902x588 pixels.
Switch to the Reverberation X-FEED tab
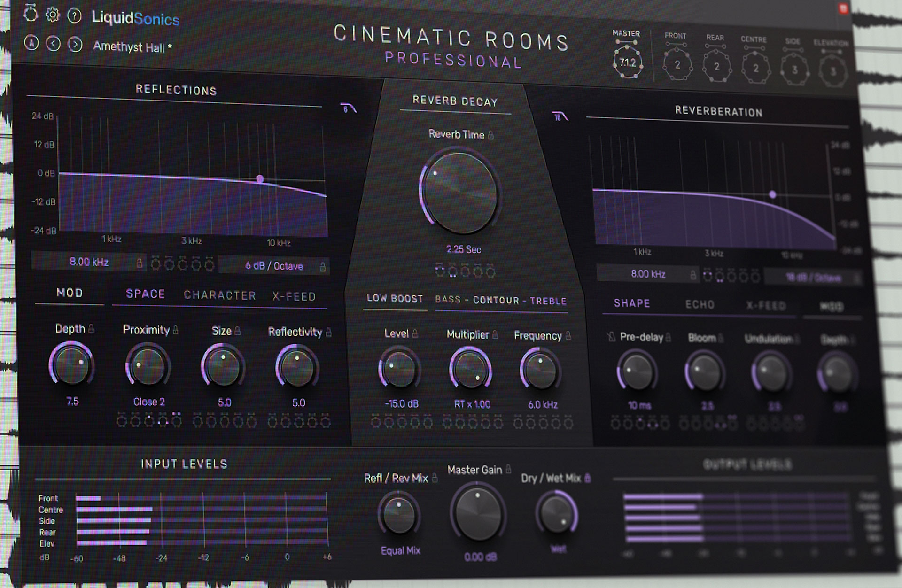766,306
